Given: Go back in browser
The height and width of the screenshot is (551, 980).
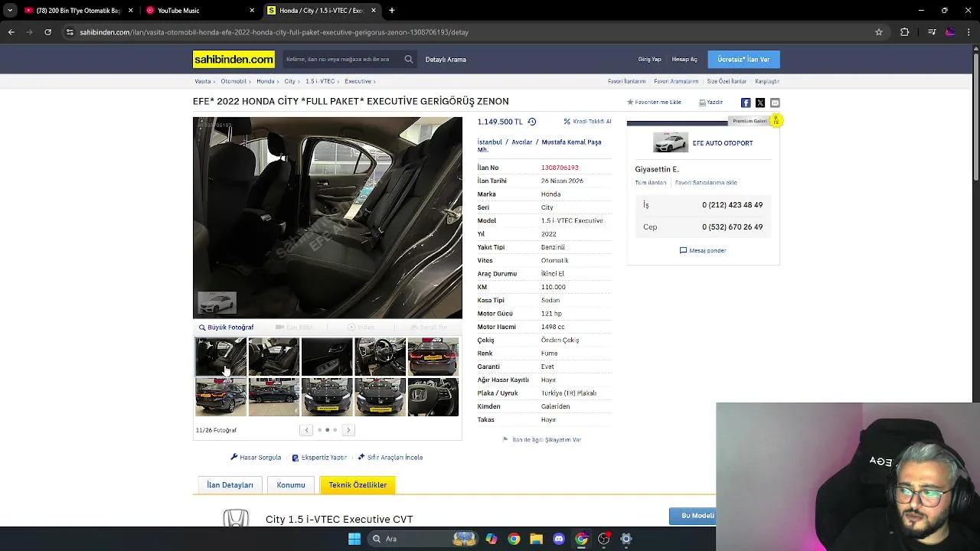Looking at the screenshot, I should point(11,32).
